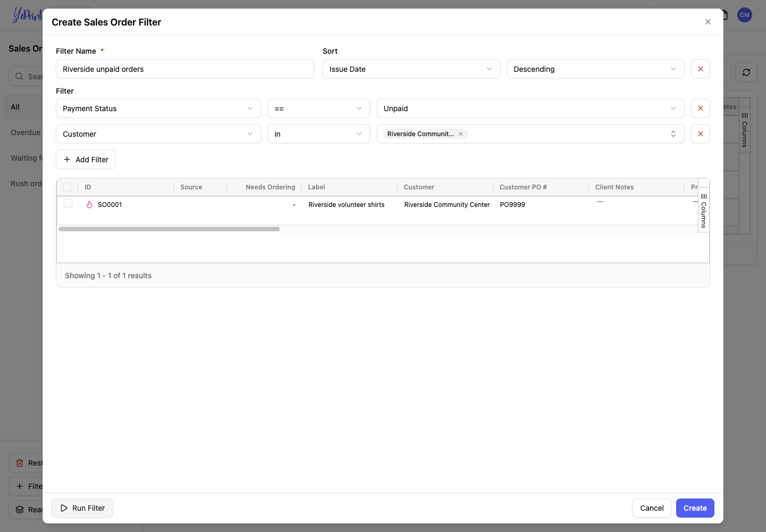Open the Payment Status field dropdown
Image resolution: width=766 pixels, height=532 pixels.
159,109
